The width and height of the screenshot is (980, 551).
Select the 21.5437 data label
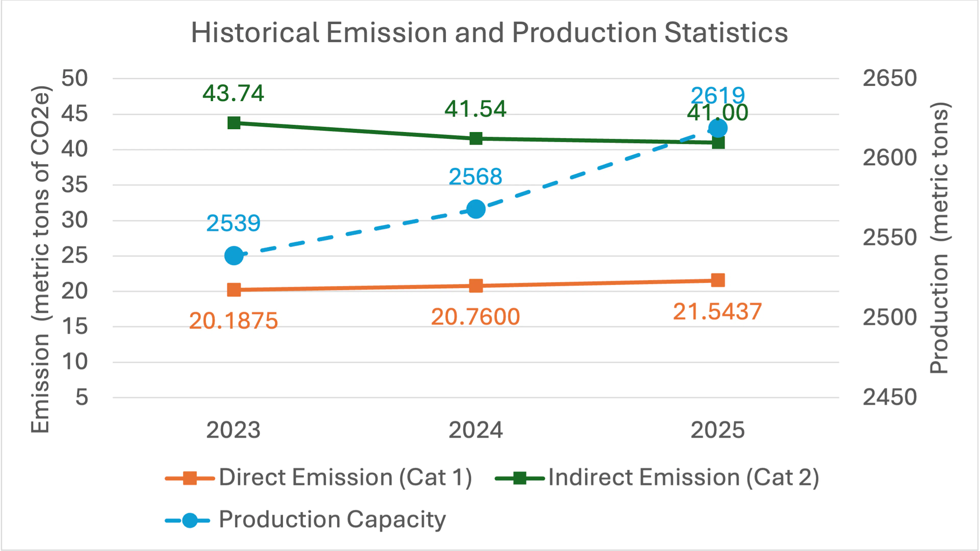(717, 312)
